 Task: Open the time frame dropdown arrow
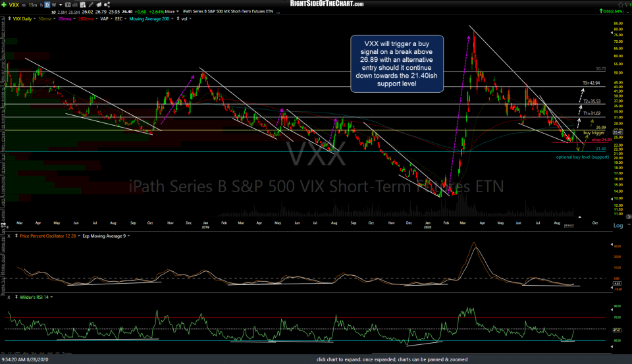tap(61, 5)
